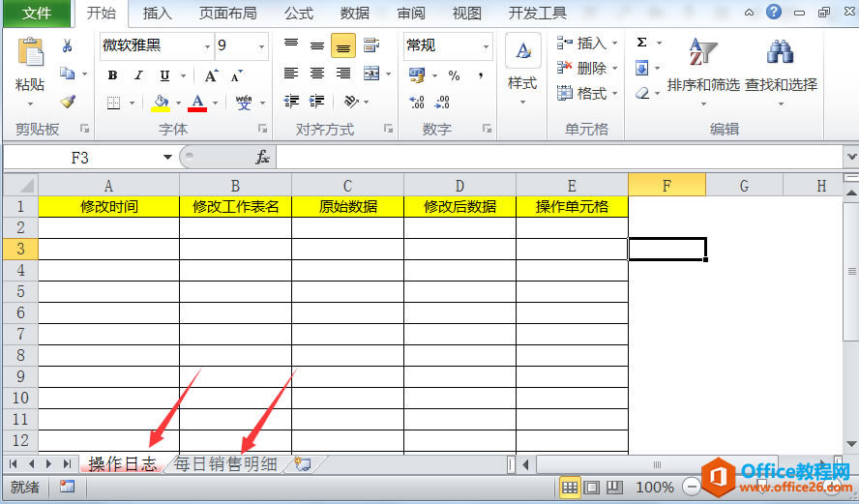
Task: Decrease indent in cell
Action: click(291, 102)
